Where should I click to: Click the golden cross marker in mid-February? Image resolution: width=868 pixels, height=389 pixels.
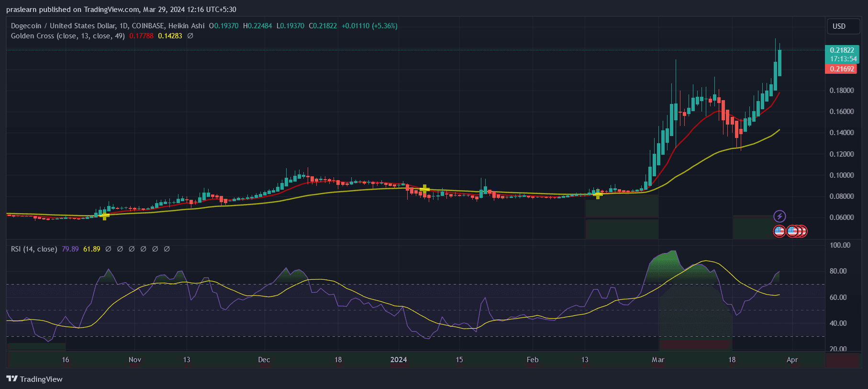598,194
